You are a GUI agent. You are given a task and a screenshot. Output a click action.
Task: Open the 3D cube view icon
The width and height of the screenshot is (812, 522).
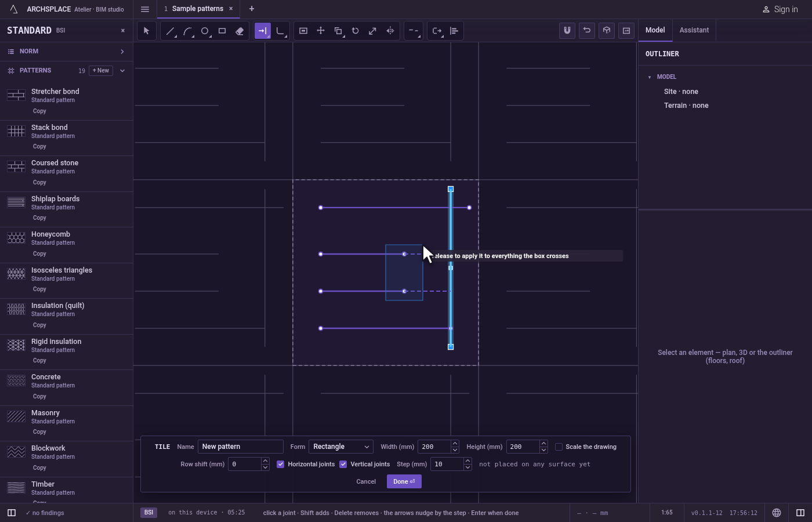607,31
